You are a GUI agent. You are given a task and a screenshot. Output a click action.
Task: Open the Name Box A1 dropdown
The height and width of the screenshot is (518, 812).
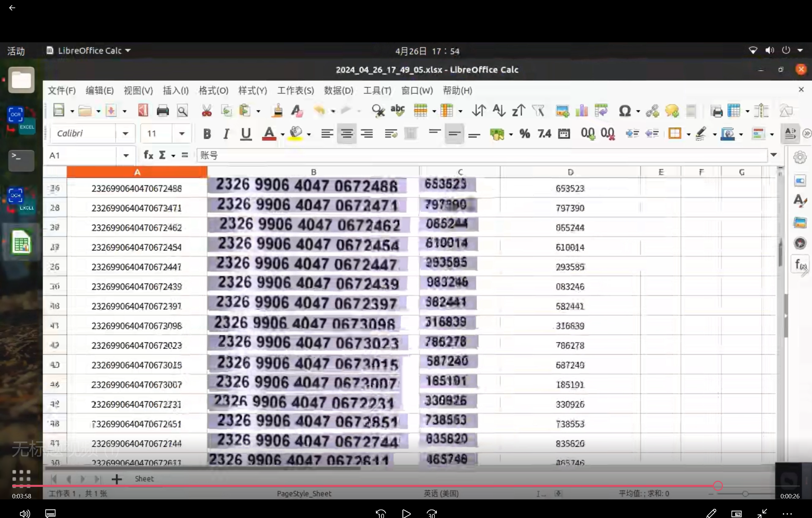tap(126, 155)
